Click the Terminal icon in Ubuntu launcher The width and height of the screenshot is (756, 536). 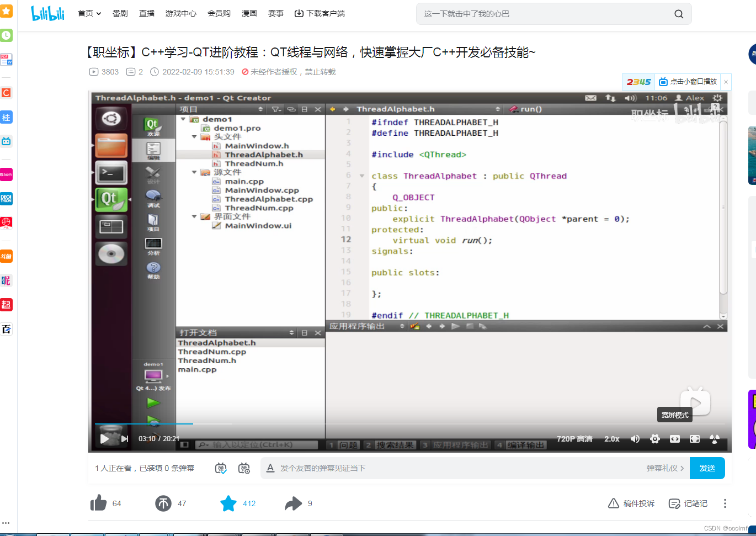point(111,173)
